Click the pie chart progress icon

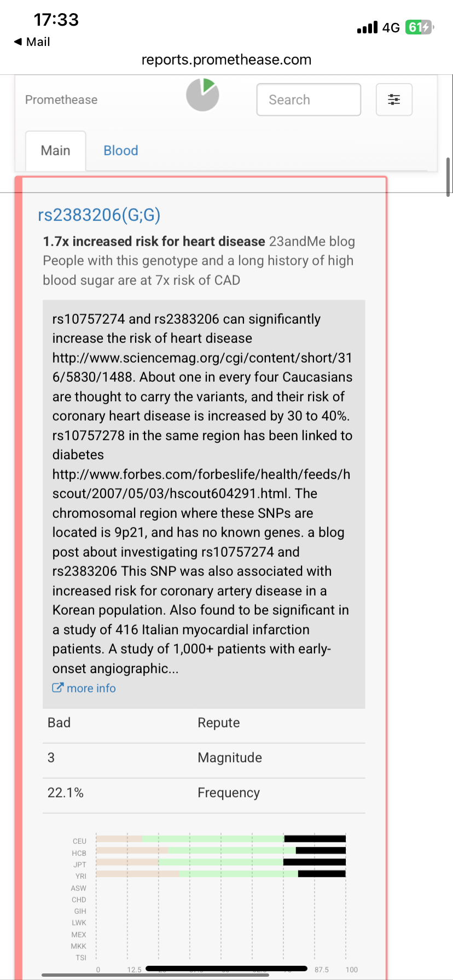tap(202, 95)
